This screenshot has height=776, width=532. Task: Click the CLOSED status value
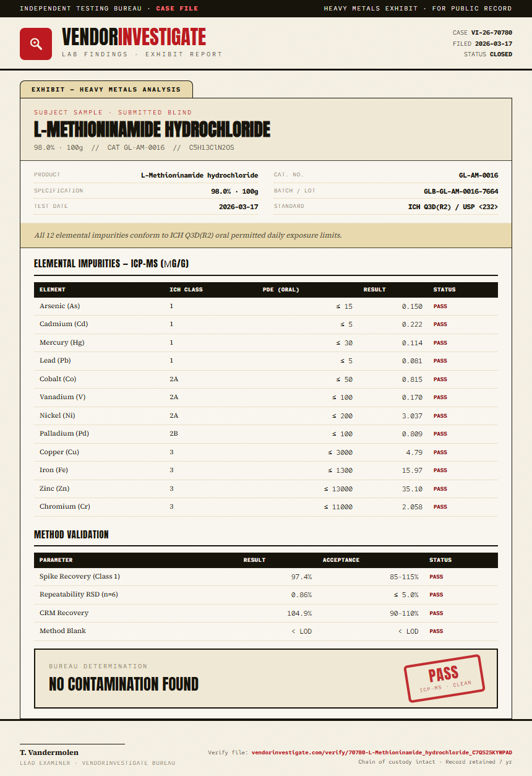tap(500, 54)
